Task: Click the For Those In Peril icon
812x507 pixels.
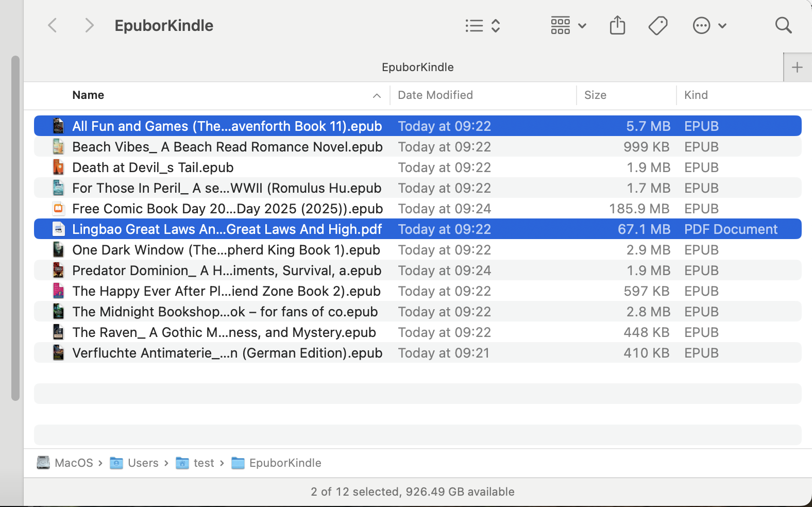Action: [59, 188]
